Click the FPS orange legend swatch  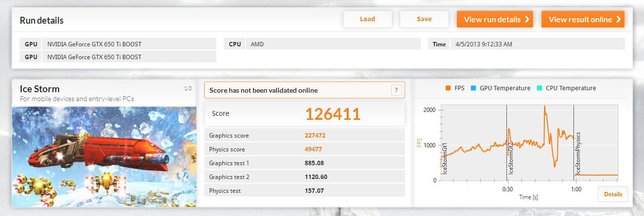pyautogui.click(x=448, y=88)
